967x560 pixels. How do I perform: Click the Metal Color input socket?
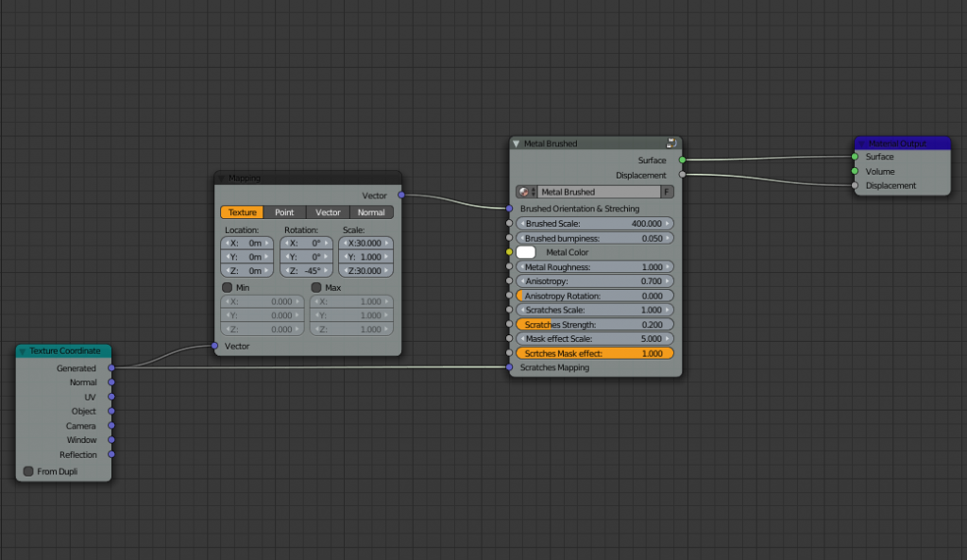[x=509, y=252]
